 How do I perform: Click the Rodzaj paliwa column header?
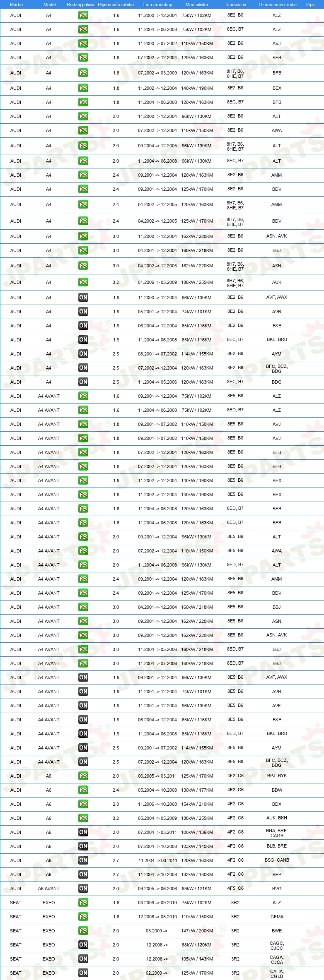80,5
